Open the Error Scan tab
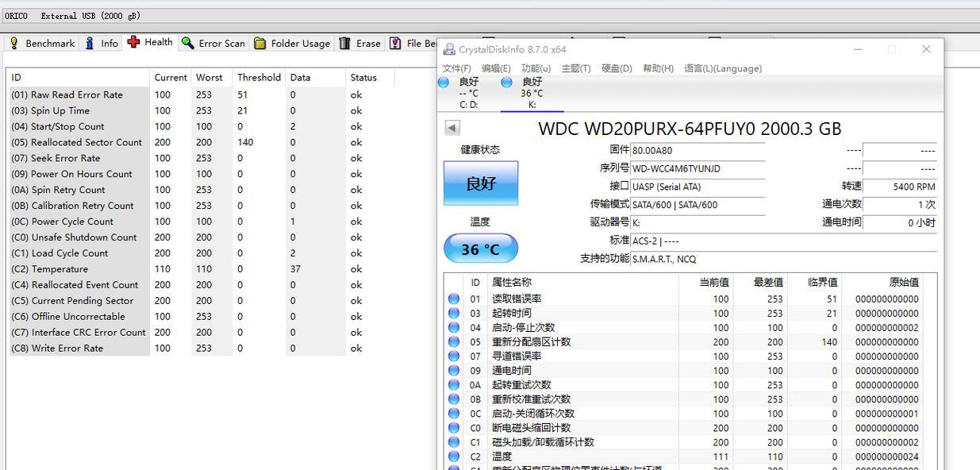This screenshot has height=470, width=980. [x=213, y=43]
